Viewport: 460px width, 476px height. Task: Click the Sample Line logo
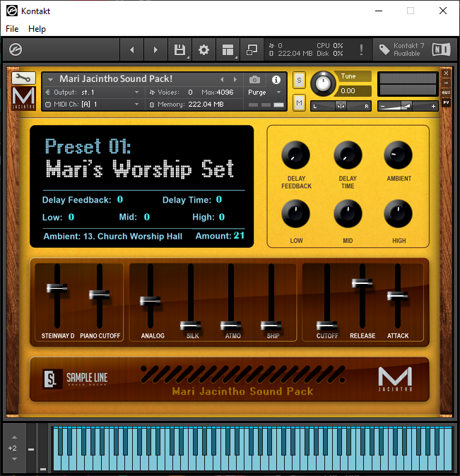76,379
